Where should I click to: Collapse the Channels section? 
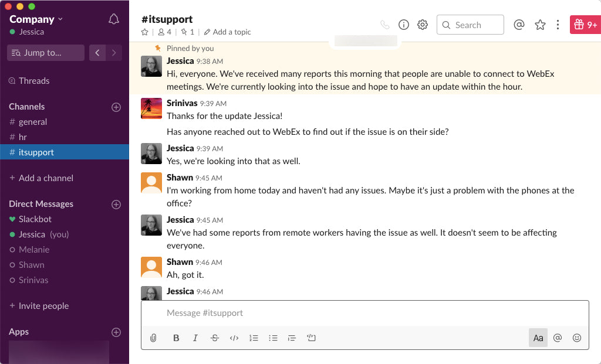coord(27,107)
